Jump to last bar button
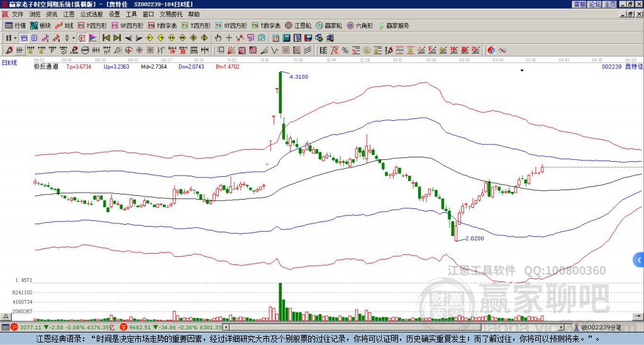Image resolution: width=644 pixels, height=345 pixels. (x=117, y=38)
